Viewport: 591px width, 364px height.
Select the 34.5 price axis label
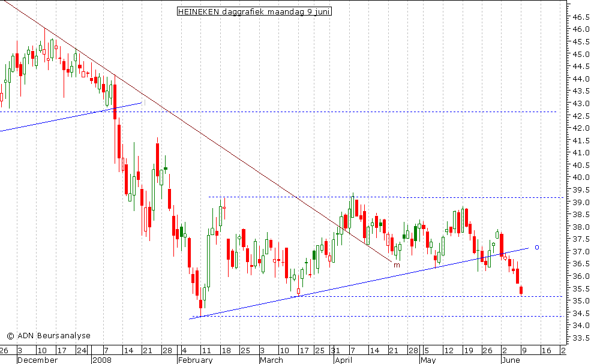click(x=581, y=313)
